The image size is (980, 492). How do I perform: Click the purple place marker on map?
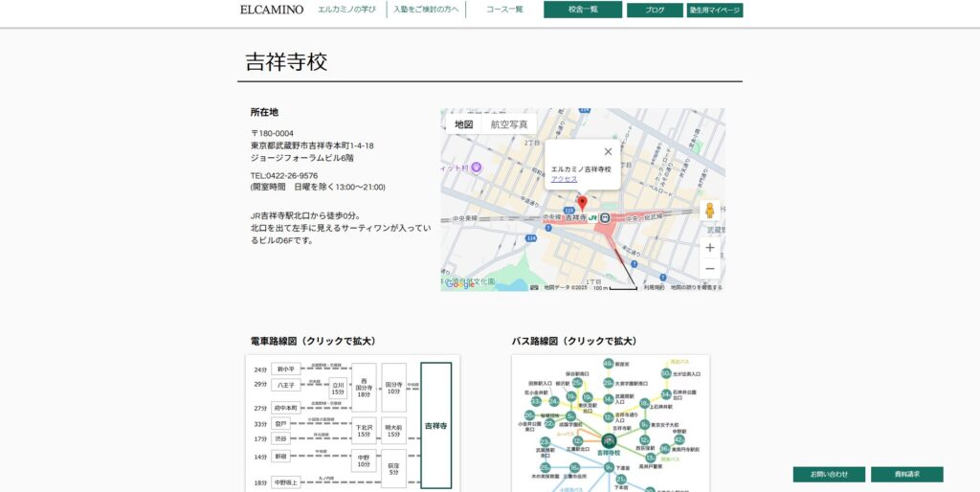pos(477,168)
